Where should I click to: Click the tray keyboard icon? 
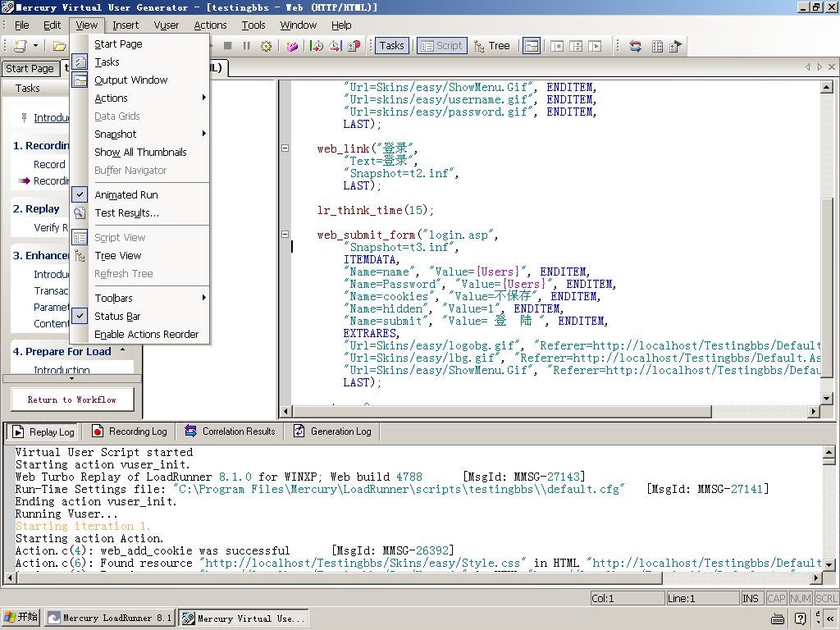click(777, 619)
